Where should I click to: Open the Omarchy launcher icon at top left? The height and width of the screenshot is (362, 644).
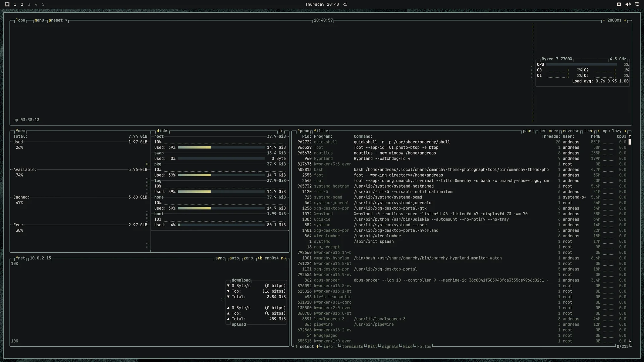(x=7, y=4)
